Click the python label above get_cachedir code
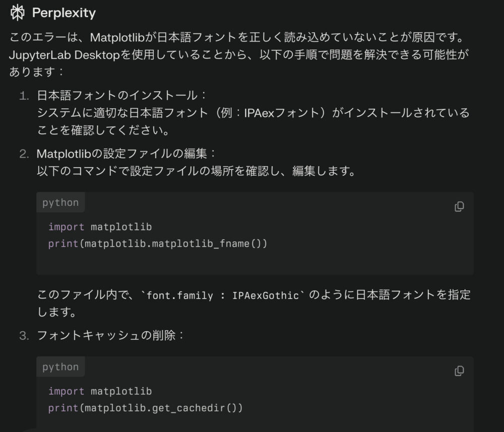The width and height of the screenshot is (504, 432). point(60,367)
